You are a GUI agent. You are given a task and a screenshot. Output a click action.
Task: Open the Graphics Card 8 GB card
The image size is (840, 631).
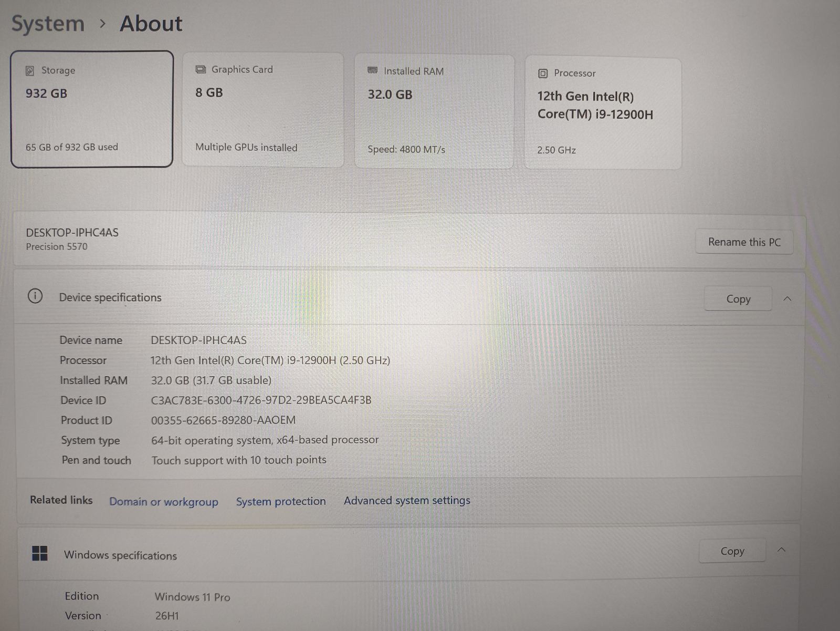[x=263, y=110]
